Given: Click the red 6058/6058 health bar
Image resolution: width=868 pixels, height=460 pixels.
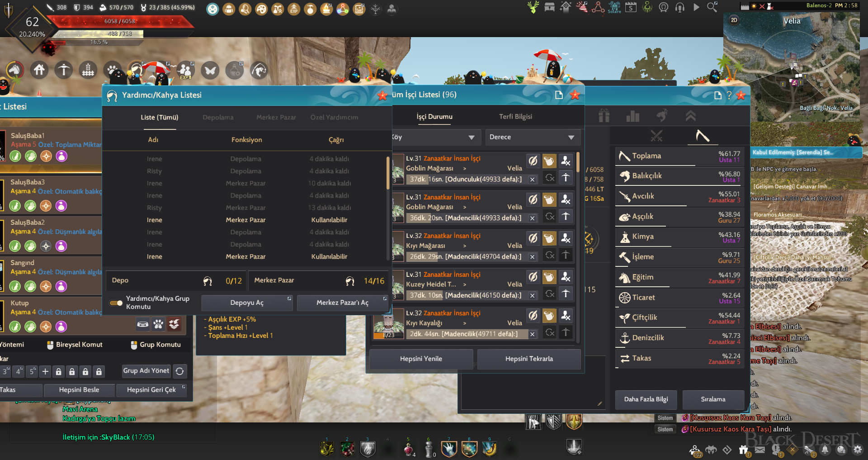Looking at the screenshot, I should pos(120,21).
